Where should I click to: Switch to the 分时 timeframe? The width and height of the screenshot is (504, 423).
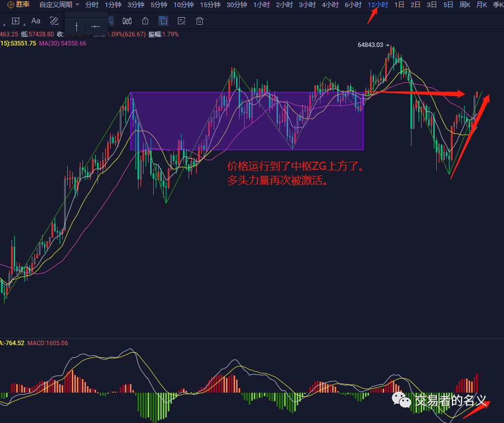pyautogui.click(x=92, y=5)
